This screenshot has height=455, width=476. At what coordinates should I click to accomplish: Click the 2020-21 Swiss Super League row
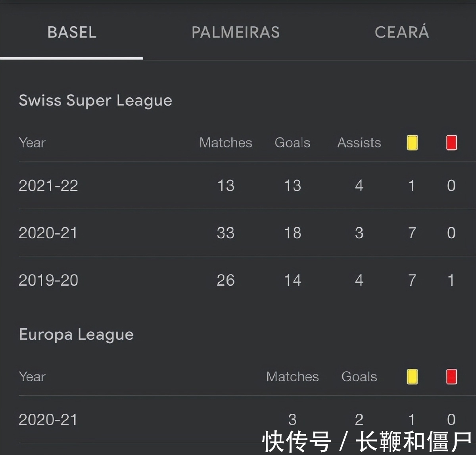pyautogui.click(x=238, y=233)
